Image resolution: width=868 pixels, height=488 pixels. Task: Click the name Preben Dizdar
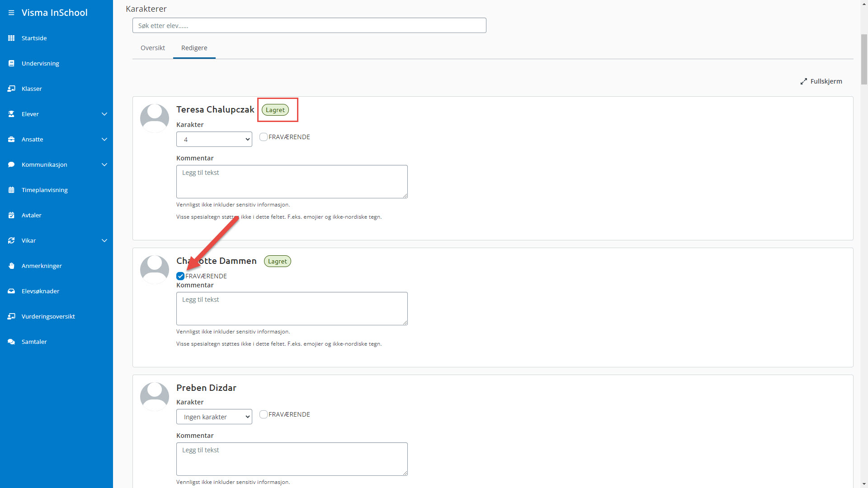206,388
